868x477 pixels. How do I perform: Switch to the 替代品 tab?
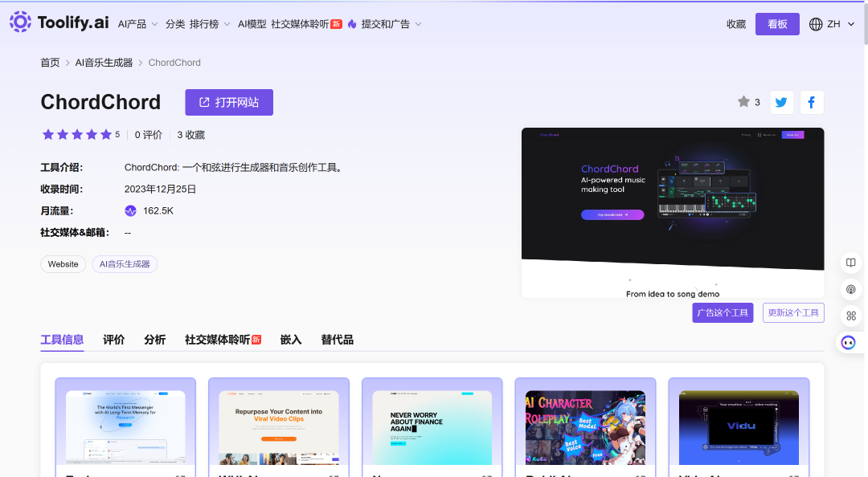[x=337, y=340]
